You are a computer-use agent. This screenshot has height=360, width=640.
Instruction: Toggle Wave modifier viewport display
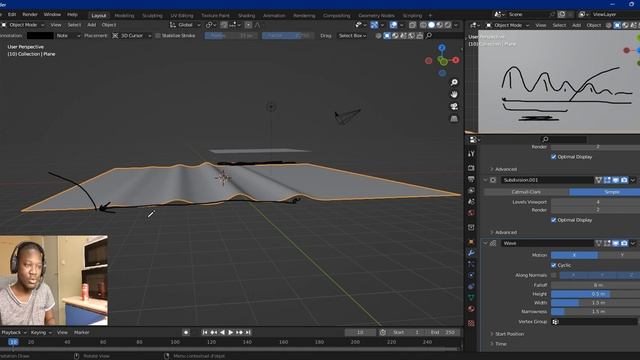point(616,243)
